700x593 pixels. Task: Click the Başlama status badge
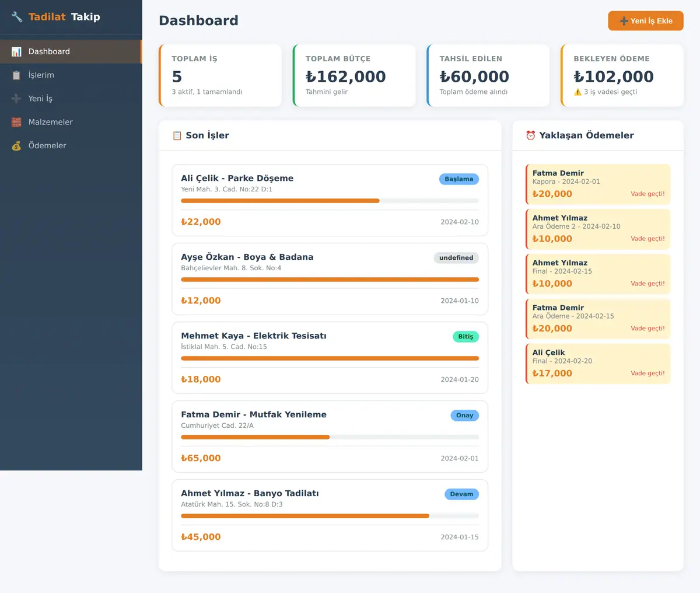[x=459, y=179]
